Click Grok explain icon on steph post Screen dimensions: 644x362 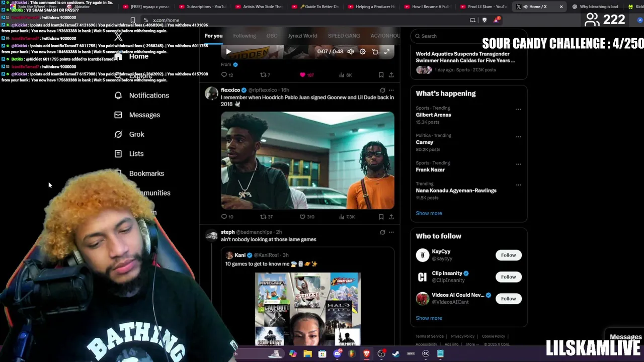(x=382, y=232)
